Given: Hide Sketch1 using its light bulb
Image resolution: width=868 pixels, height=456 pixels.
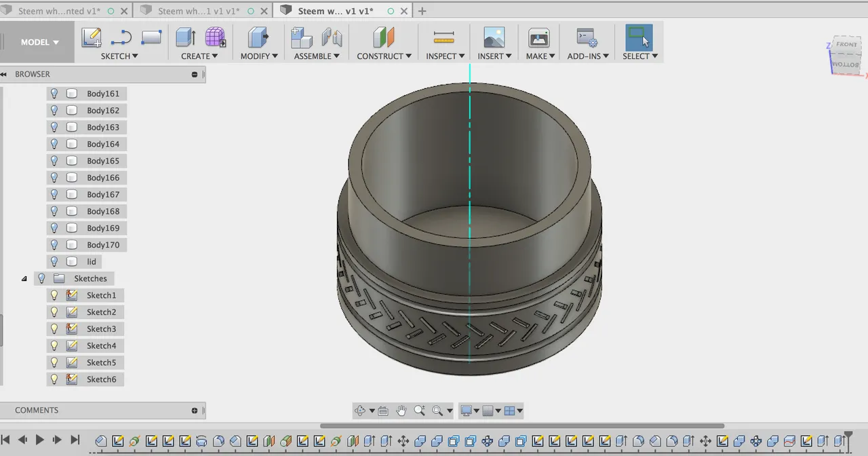Looking at the screenshot, I should (x=54, y=295).
